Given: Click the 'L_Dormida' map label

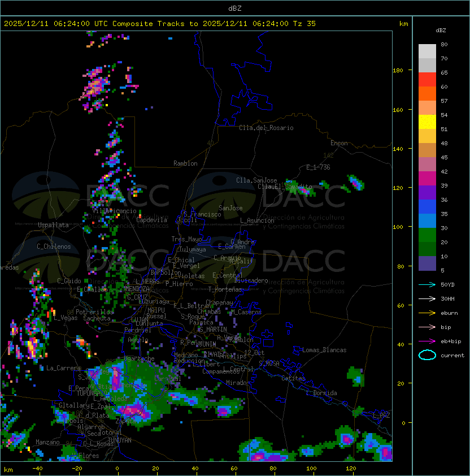Looking at the screenshot, I should tap(321, 393).
